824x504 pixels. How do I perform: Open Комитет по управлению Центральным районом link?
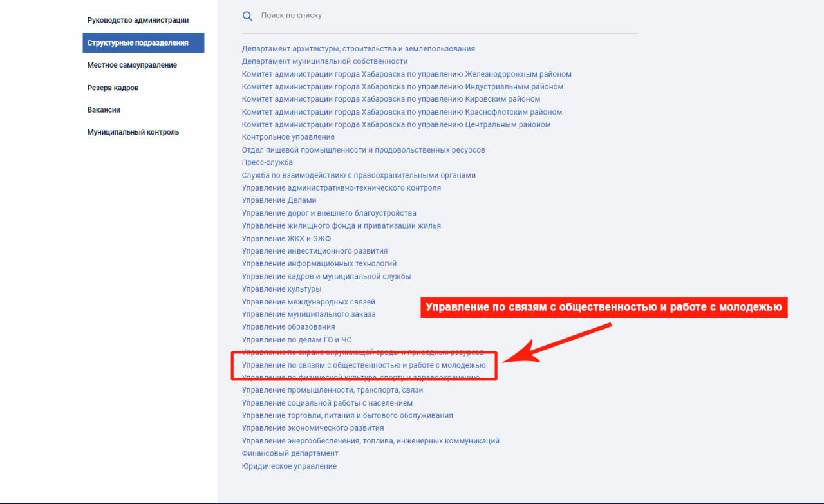pos(397,124)
